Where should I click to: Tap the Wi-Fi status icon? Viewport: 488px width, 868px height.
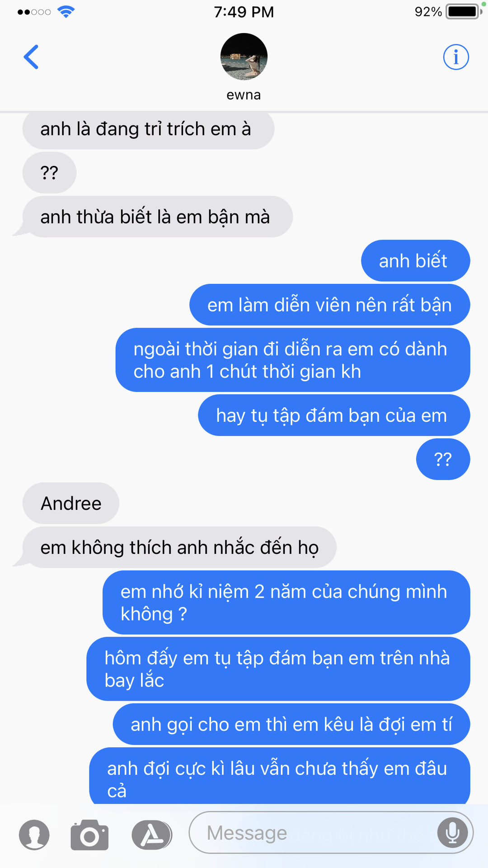coord(66,12)
